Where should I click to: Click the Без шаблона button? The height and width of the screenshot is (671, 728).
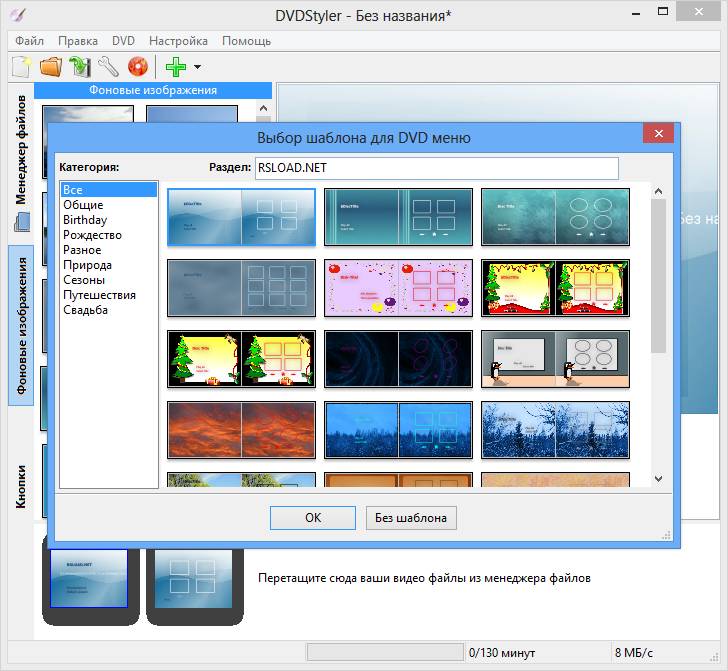[x=411, y=518]
